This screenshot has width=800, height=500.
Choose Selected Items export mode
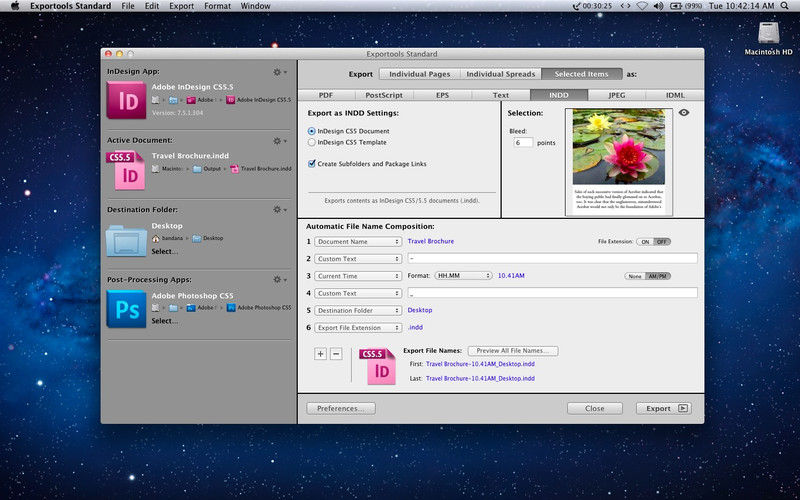click(582, 74)
